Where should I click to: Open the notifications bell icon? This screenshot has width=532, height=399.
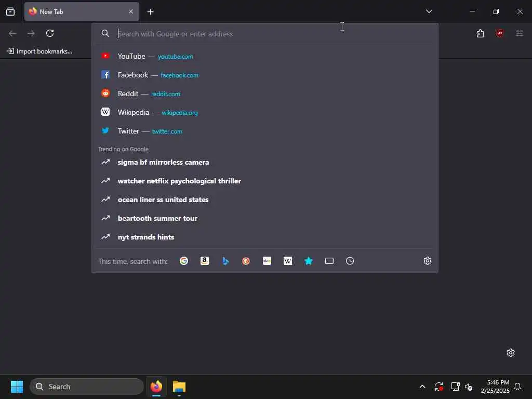(517, 387)
